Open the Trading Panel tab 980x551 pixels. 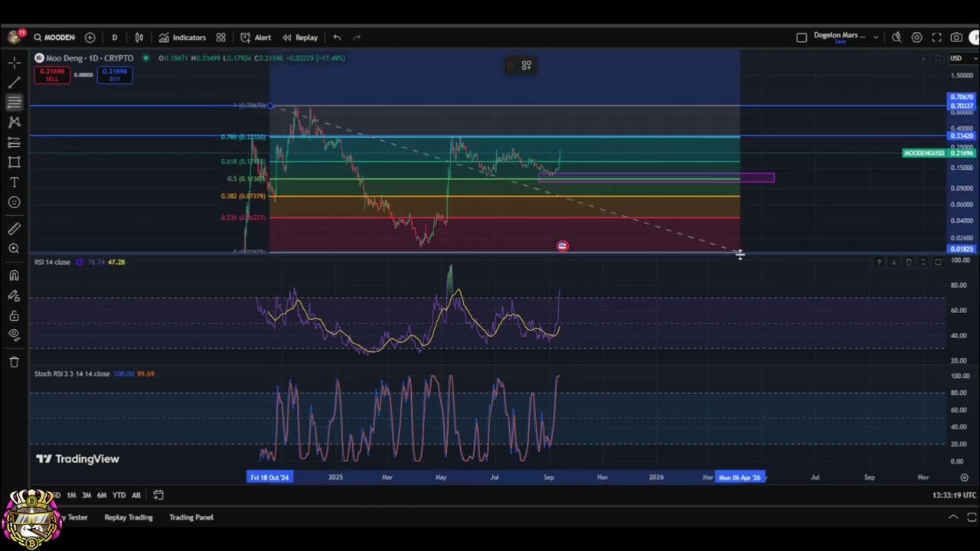coord(191,517)
